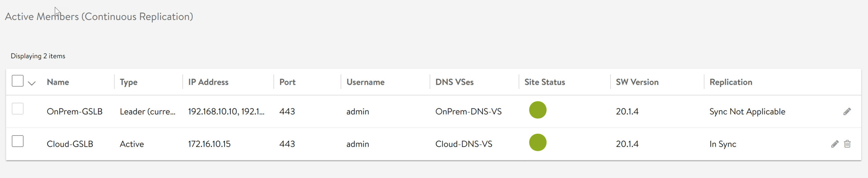Click the Replication column header
Image resolution: width=868 pixels, height=178 pixels.
[731, 82]
